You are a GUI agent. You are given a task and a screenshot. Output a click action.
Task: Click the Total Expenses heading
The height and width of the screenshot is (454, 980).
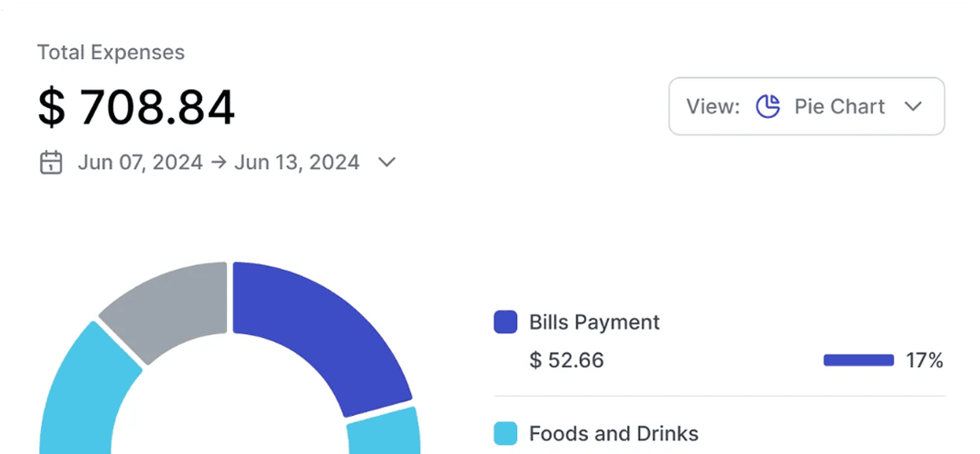(x=111, y=53)
